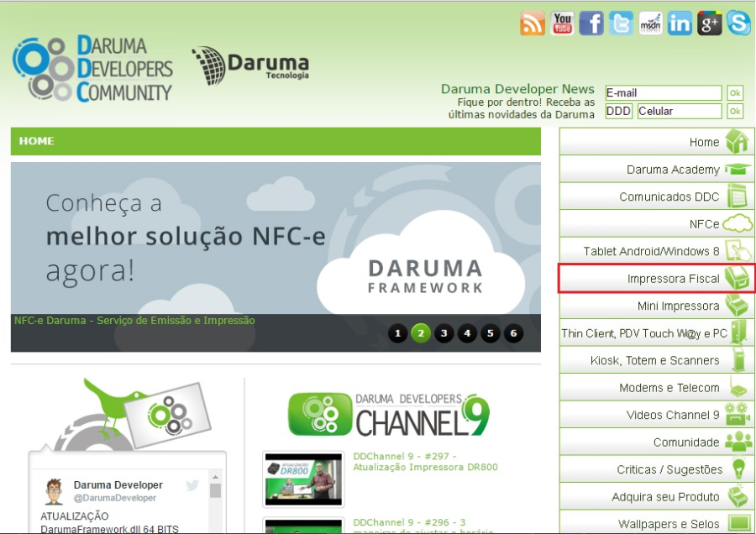Click the lightbulb icon beside Criticas / Sugestões
Image resolution: width=756 pixels, height=534 pixels.
coord(738,469)
